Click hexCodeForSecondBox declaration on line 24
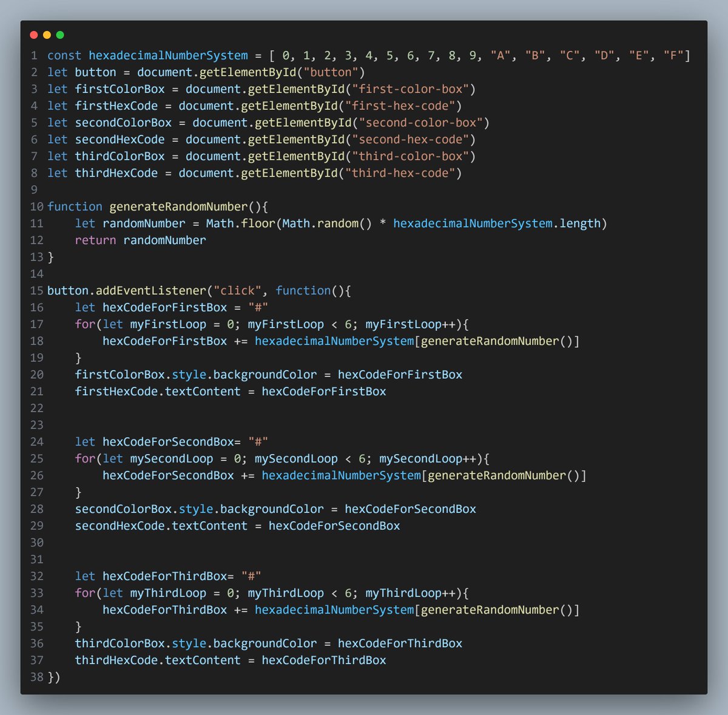The width and height of the screenshot is (728, 715). tap(168, 442)
